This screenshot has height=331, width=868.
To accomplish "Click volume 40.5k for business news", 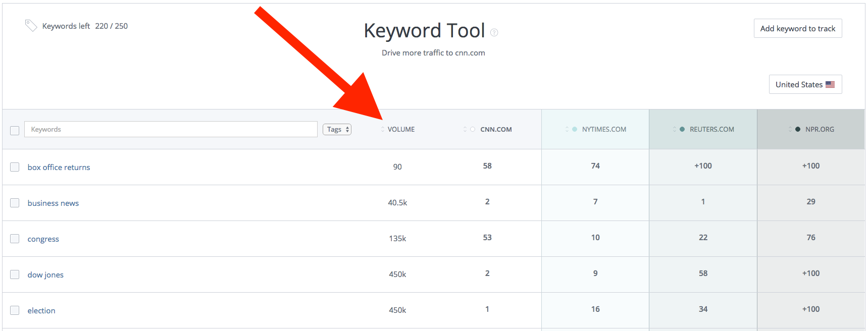I will coord(397,202).
